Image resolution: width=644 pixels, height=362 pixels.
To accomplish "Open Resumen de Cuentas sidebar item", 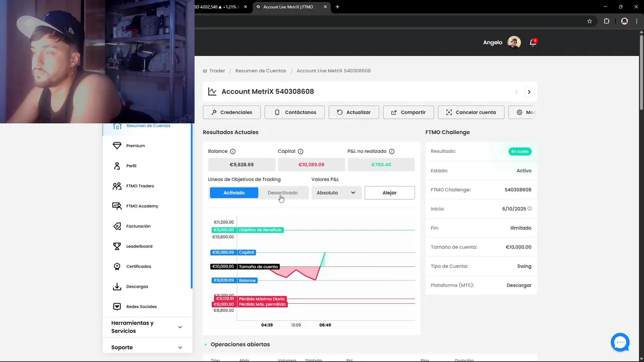I will click(x=147, y=126).
